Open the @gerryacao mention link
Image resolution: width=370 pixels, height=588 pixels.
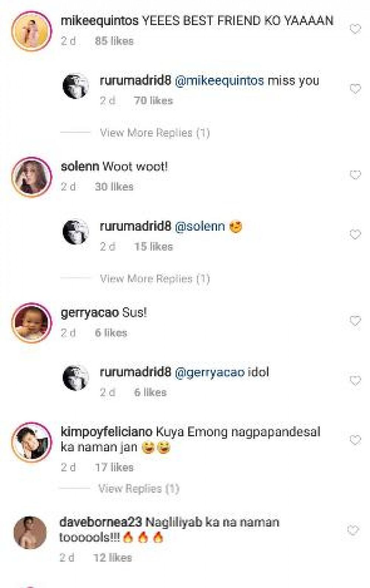(x=209, y=372)
